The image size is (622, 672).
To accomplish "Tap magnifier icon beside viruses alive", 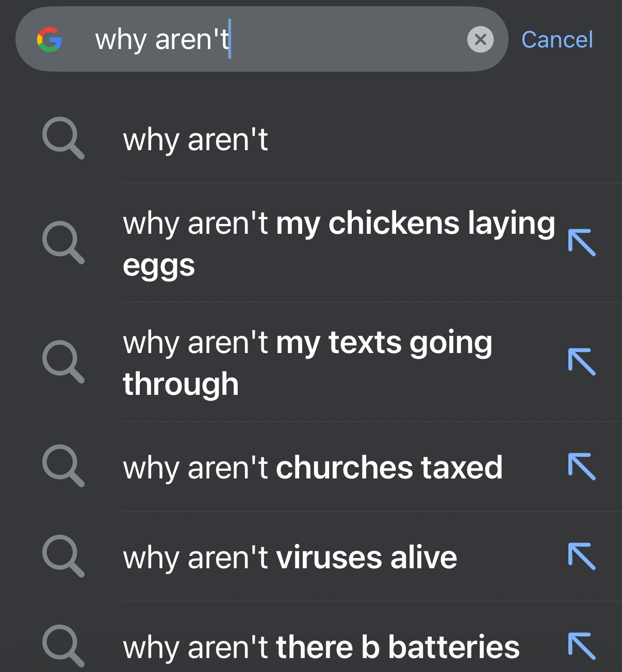I will [x=63, y=556].
